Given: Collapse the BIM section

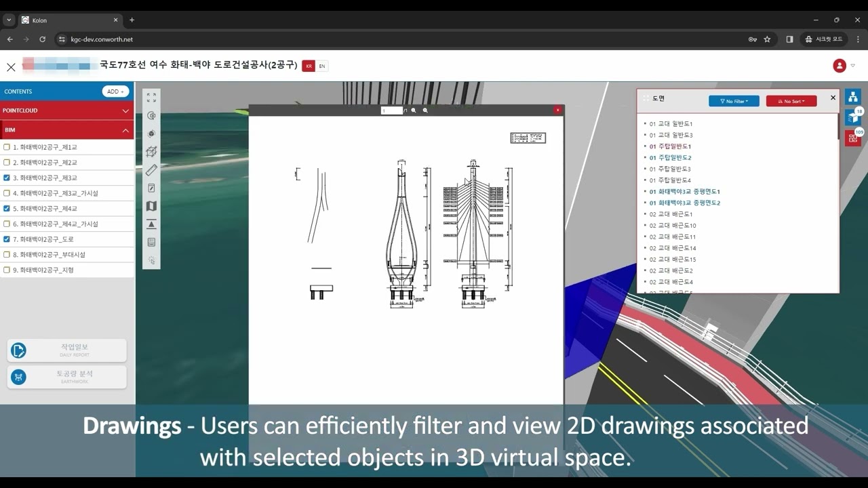Looking at the screenshot, I should coord(66,129).
